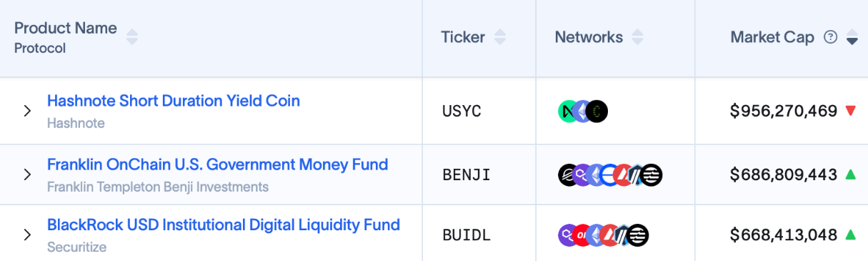Click the Stellar network icon for BENJI

coord(568,174)
